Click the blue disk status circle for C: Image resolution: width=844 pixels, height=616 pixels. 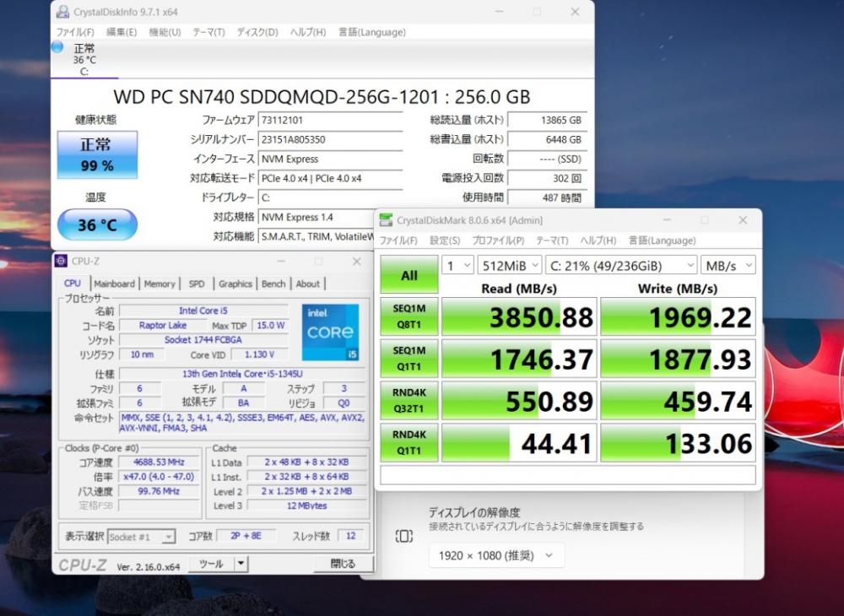57,46
